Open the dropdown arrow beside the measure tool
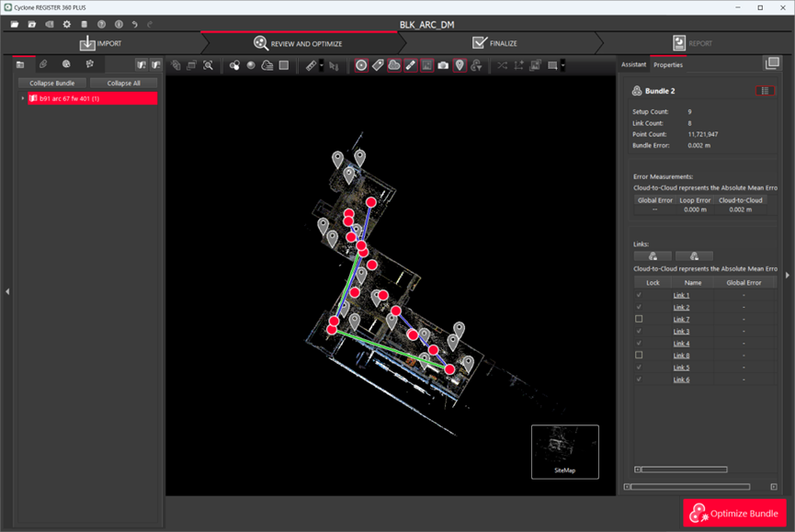This screenshot has height=532, width=795. pos(321,65)
